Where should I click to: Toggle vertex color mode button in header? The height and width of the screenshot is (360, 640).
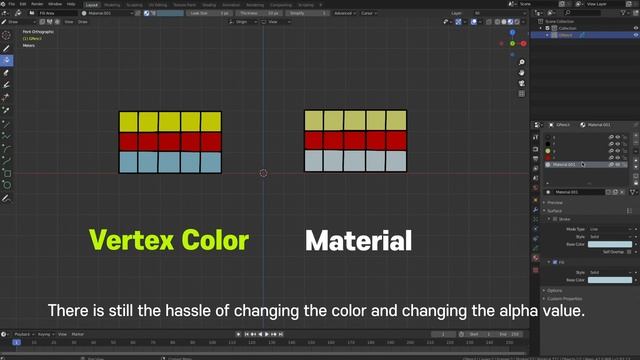153,13
